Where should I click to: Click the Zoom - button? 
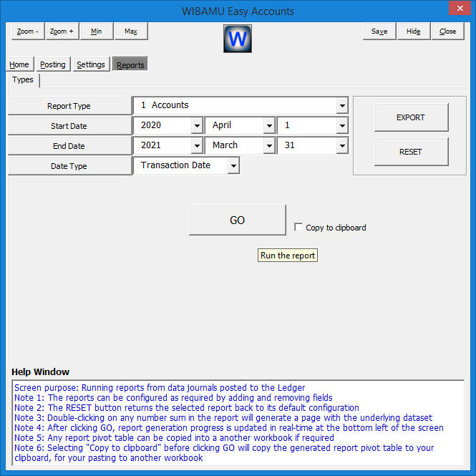click(28, 31)
